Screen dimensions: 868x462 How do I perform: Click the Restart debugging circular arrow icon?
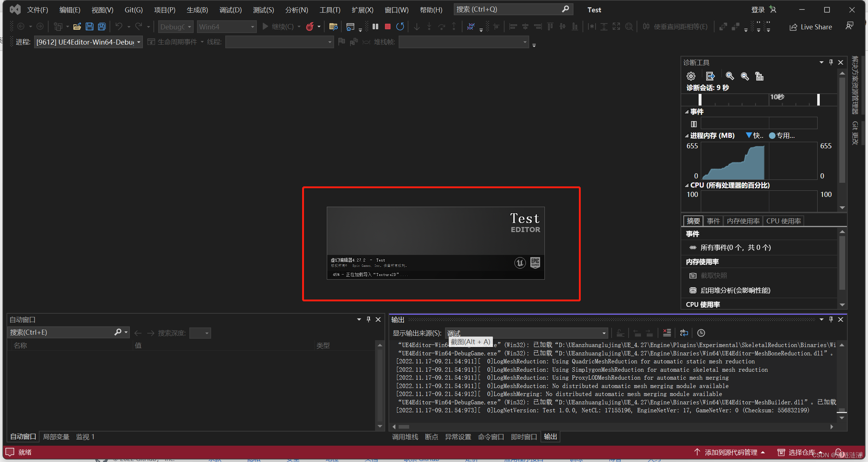click(x=400, y=26)
